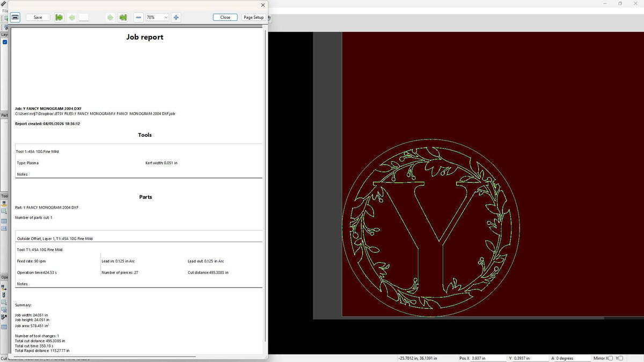The height and width of the screenshot is (362, 644).
Task: Click the top operations panel arrow icon
Action: [x=4, y=287]
